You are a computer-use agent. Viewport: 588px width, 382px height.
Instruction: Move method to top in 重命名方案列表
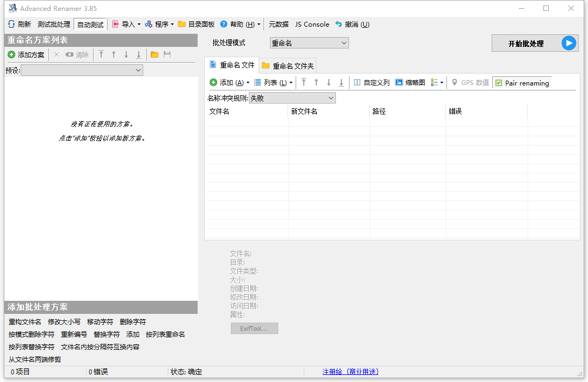click(x=101, y=55)
